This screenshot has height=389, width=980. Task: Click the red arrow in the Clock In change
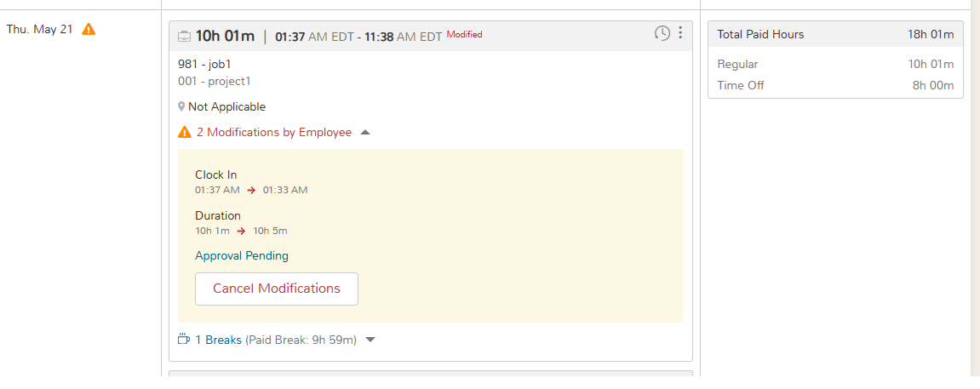pyautogui.click(x=251, y=191)
